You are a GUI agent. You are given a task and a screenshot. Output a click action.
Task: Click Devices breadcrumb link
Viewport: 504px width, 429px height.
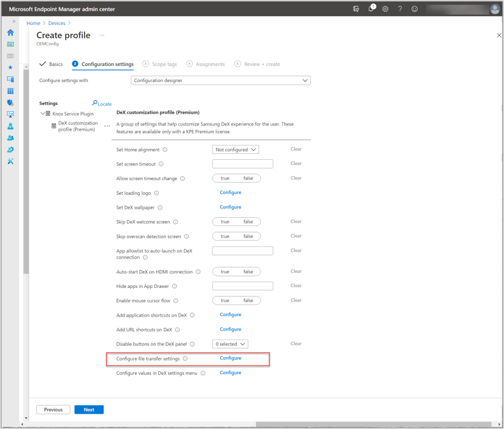pos(56,23)
